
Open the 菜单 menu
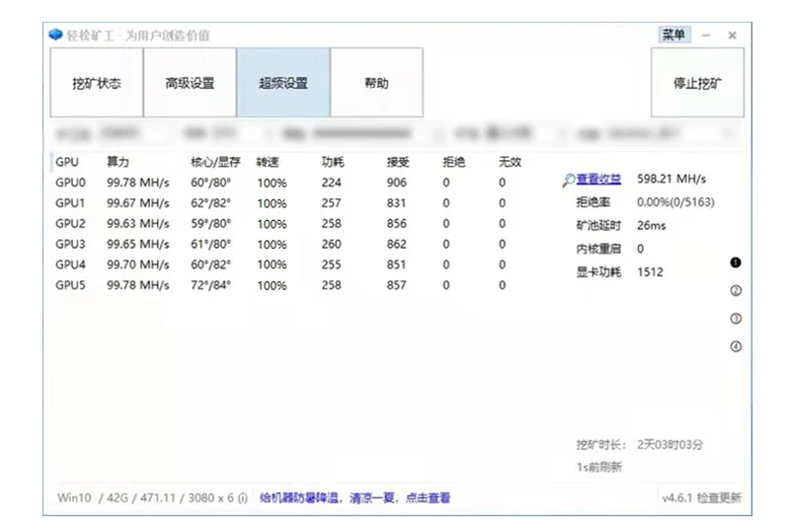tap(673, 35)
